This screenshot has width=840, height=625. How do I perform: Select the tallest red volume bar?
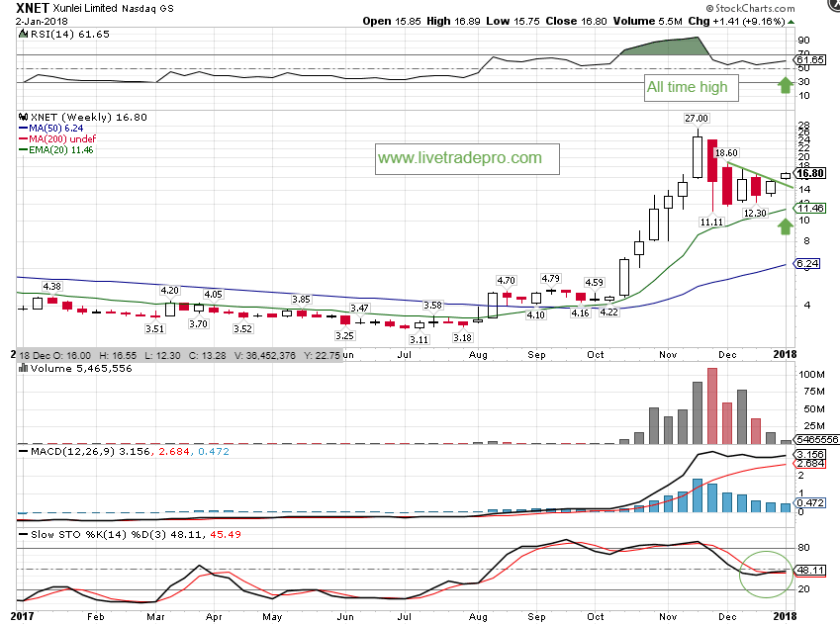coord(711,405)
